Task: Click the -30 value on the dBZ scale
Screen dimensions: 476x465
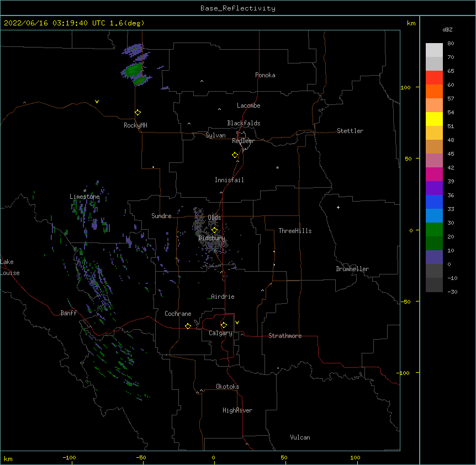Action: [x=452, y=292]
